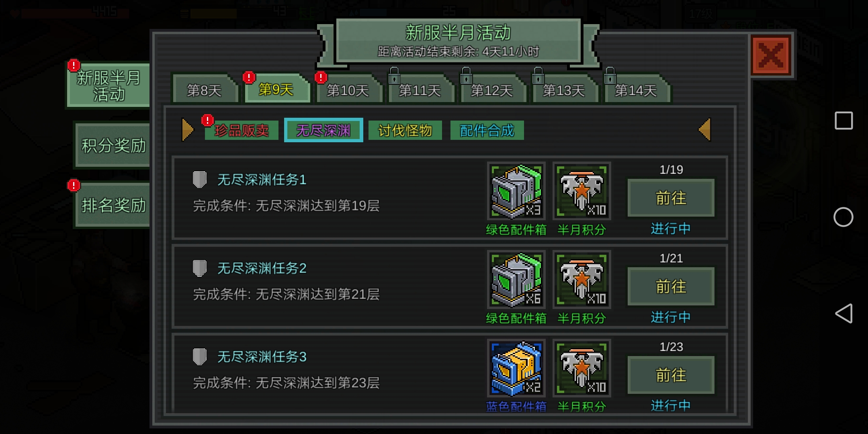The height and width of the screenshot is (434, 868).
Task: Switch to the 第10天 tab
Action: point(348,89)
